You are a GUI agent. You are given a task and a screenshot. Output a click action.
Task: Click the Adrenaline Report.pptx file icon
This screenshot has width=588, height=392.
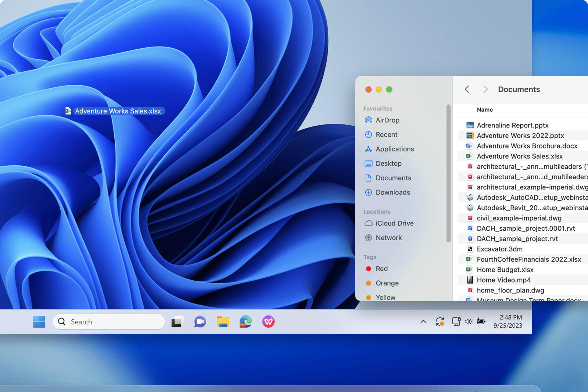[x=470, y=125]
